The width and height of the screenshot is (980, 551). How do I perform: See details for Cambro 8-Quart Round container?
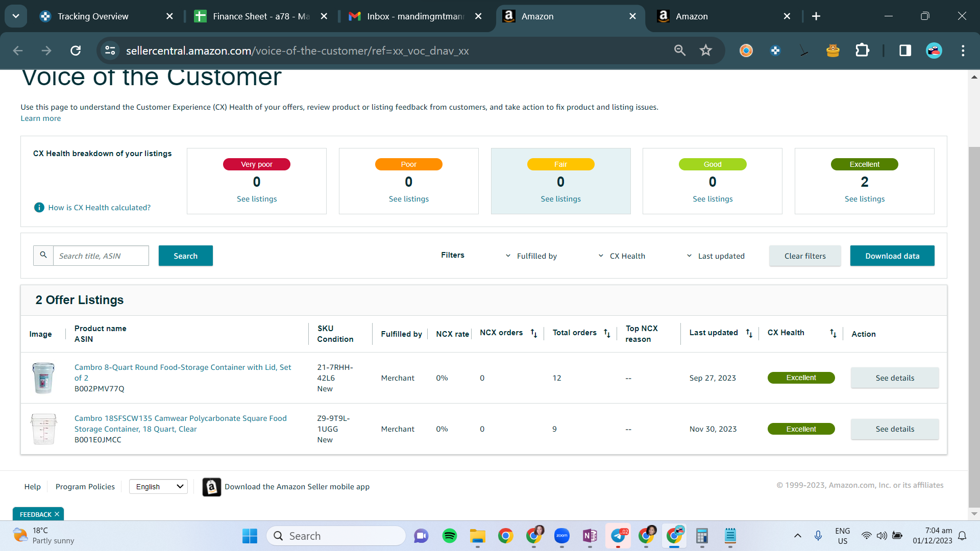[x=895, y=378]
